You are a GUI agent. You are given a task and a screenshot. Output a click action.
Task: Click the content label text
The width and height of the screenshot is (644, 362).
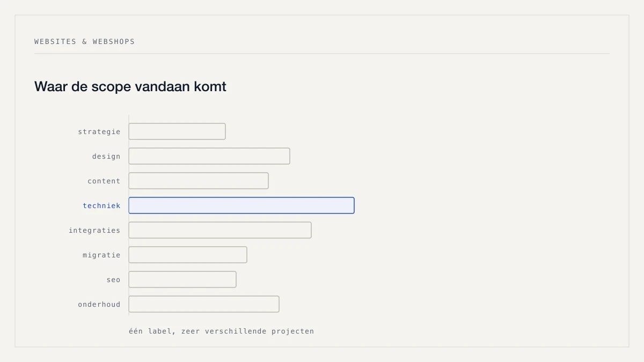click(x=104, y=181)
